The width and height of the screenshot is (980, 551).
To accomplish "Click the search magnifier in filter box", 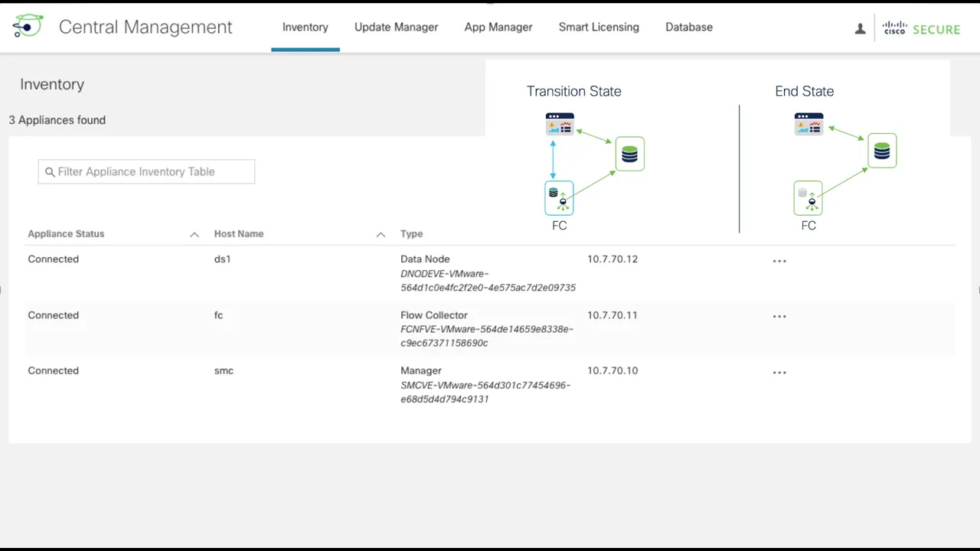I will (50, 172).
